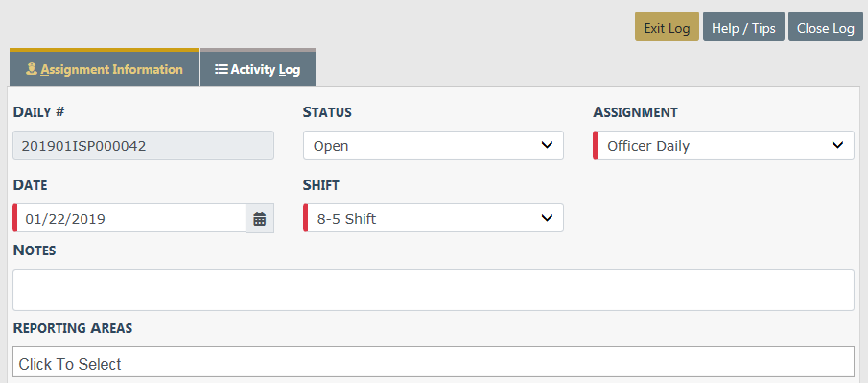Click the Status dropdown chevron arrow
The image size is (868, 383).
point(547,145)
